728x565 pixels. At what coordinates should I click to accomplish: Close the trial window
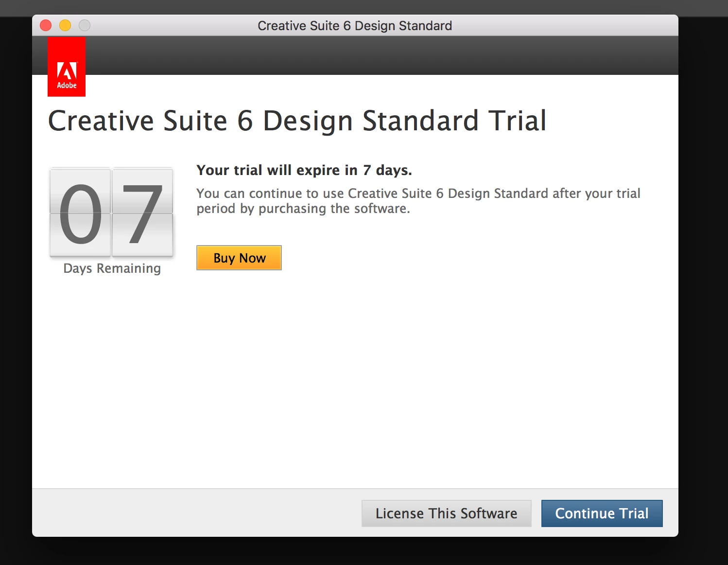(x=46, y=25)
